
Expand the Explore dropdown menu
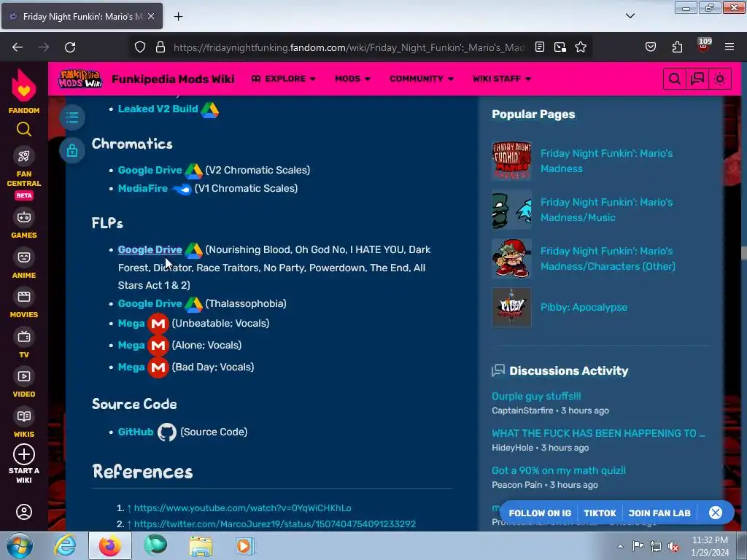tap(284, 79)
